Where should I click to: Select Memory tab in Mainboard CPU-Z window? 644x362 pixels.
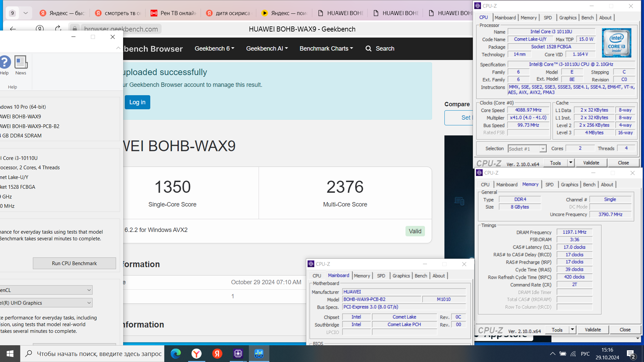point(362,276)
